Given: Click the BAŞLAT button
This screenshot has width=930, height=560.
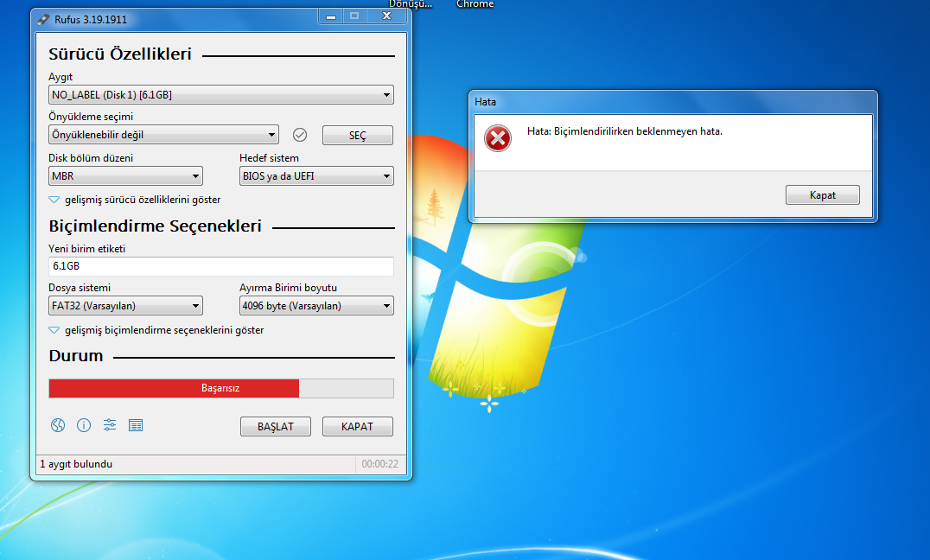Looking at the screenshot, I should (275, 427).
